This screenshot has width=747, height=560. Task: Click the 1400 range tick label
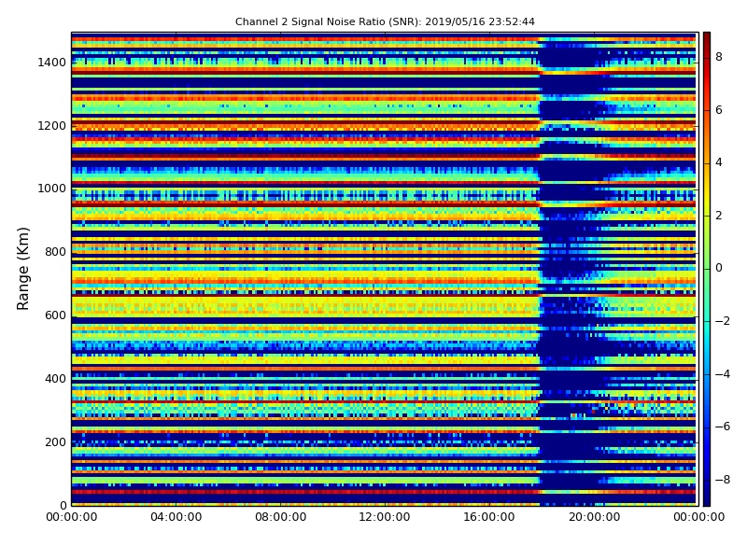[52, 63]
